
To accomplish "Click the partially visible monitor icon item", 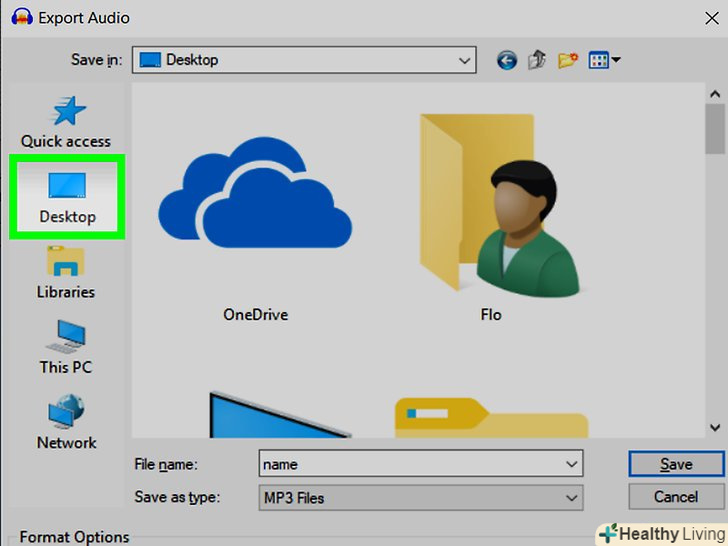I will coord(280,415).
